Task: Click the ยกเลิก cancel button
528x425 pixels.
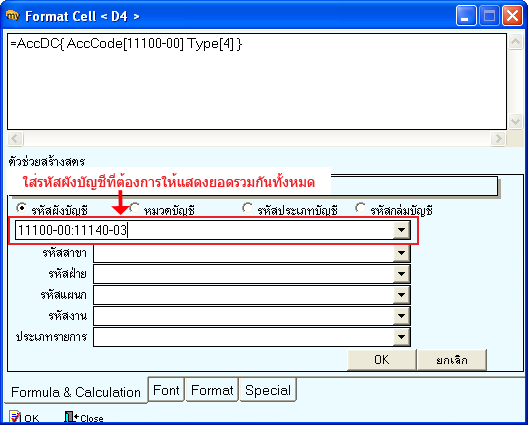Action: [452, 360]
